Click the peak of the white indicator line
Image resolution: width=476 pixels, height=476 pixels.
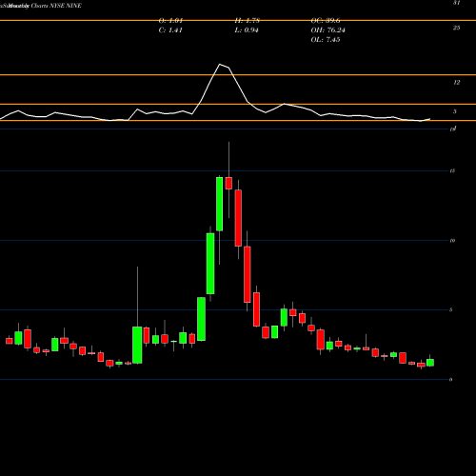click(x=220, y=65)
